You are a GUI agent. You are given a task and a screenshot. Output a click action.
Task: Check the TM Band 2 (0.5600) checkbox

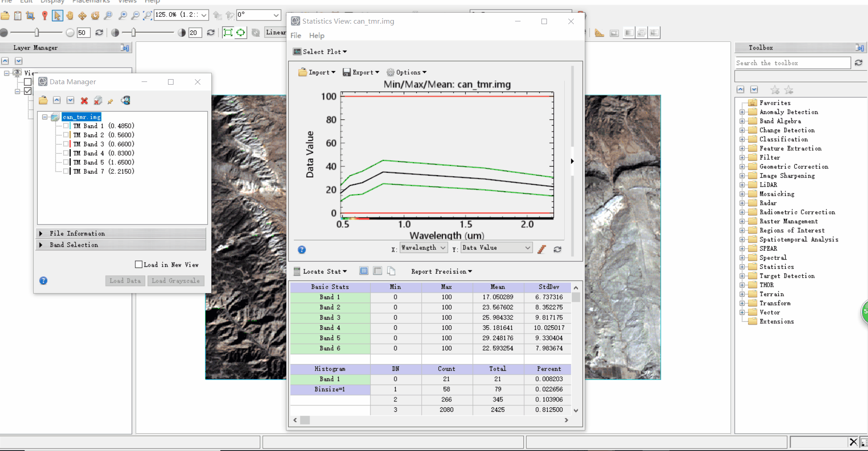(66, 135)
